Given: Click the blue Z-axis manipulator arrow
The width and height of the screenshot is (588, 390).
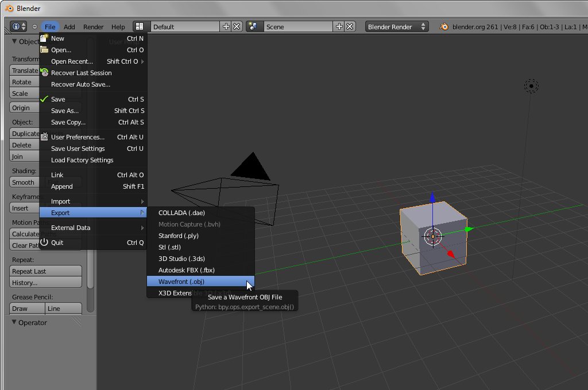Looking at the screenshot, I should (433, 197).
